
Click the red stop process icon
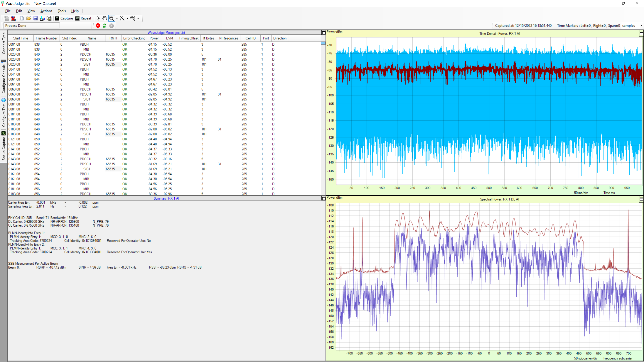pos(97,25)
